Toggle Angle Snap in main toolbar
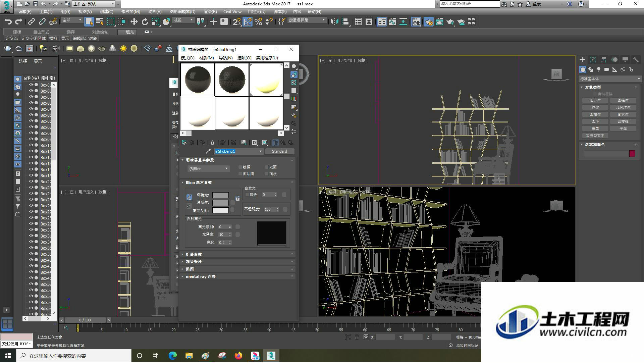644x363 pixels. (248, 22)
